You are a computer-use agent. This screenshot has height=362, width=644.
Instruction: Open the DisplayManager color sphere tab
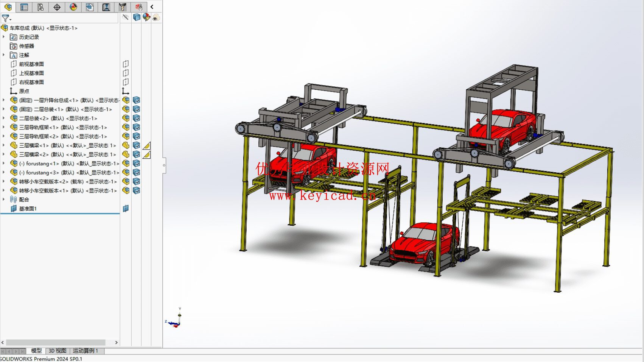click(x=73, y=7)
